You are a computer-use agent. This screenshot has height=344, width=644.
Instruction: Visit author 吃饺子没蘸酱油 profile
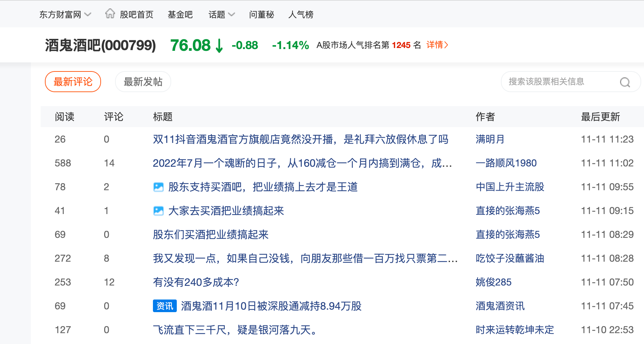tap(510, 259)
